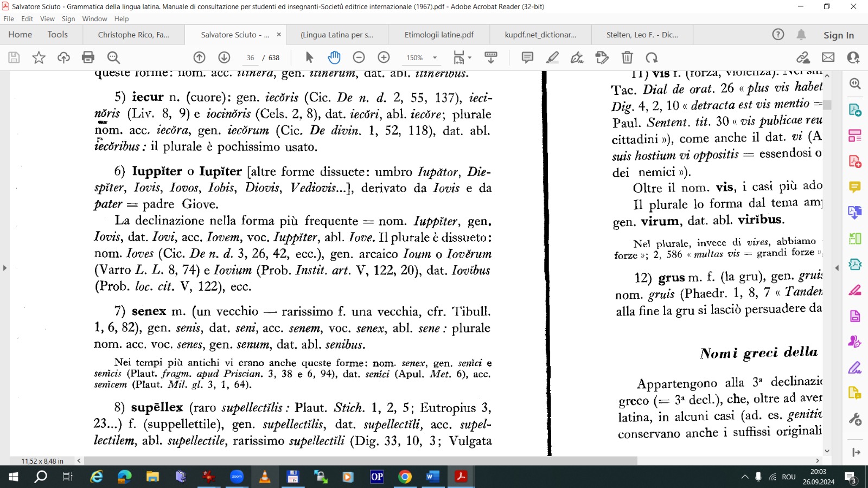Click the horizontal scrollbar thumb
Viewport: 868px width, 488px height.
point(360,461)
